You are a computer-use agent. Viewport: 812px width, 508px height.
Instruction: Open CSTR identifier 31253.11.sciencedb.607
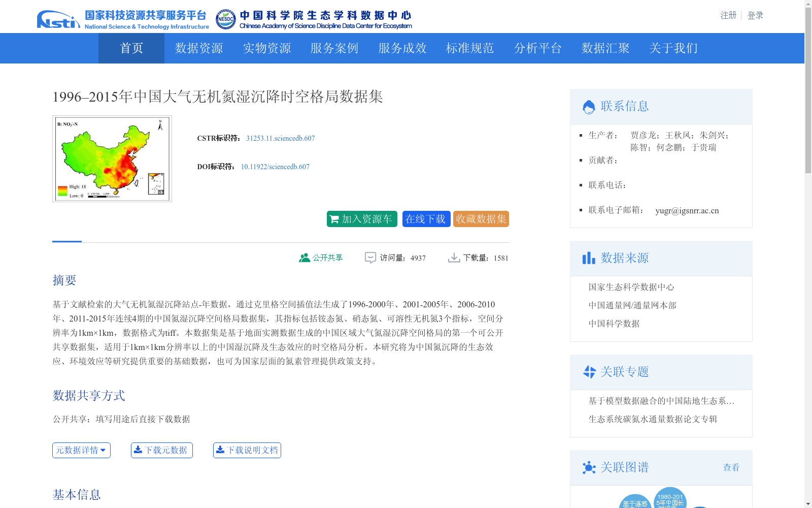(281, 138)
